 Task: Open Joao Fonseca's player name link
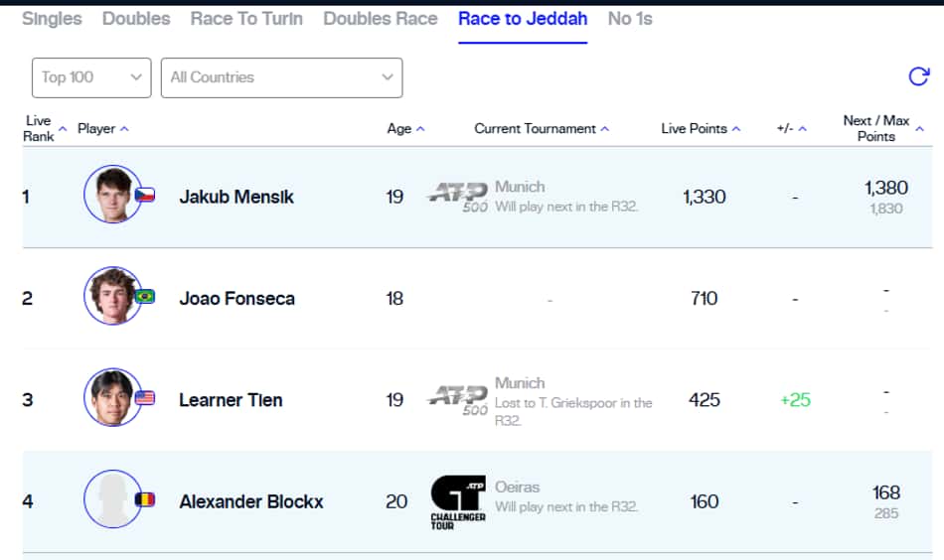(237, 298)
